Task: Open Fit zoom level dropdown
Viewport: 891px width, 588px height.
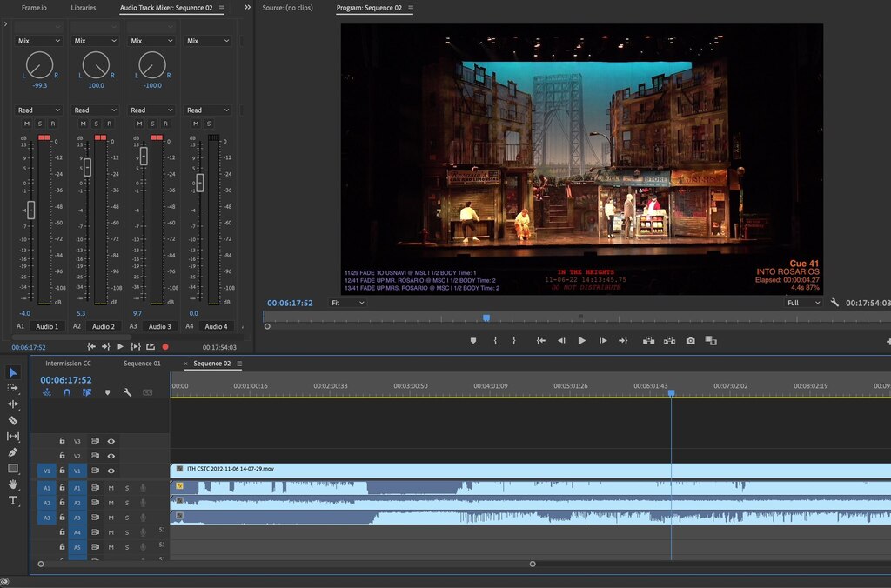Action: pyautogui.click(x=347, y=303)
